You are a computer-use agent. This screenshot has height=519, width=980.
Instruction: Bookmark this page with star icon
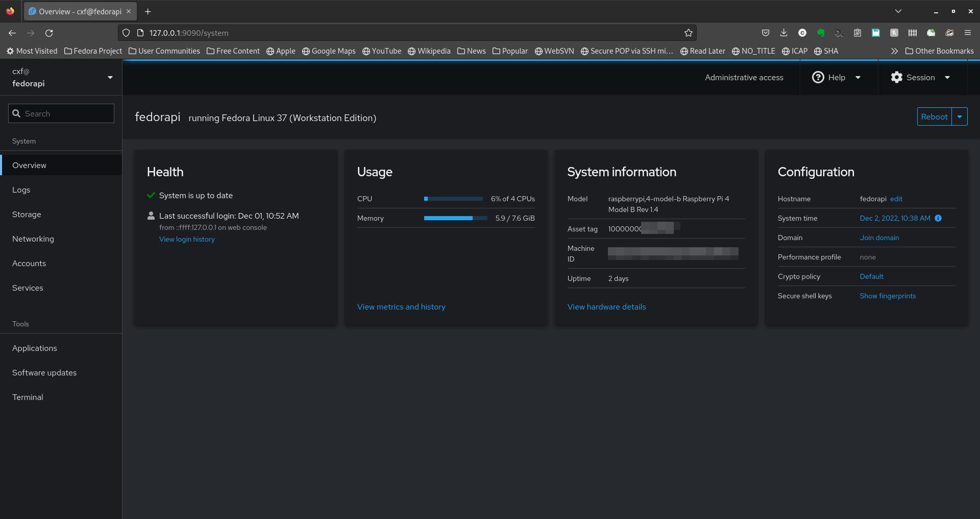688,33
